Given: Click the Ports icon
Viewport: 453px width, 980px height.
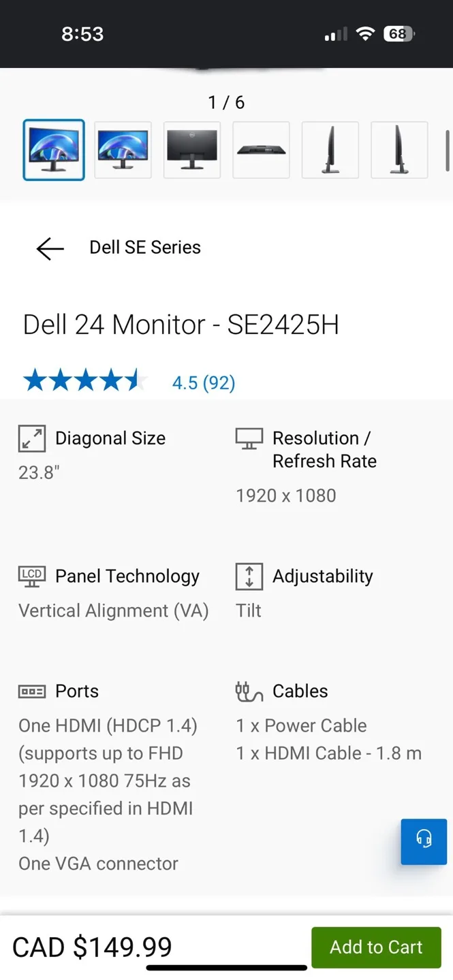Looking at the screenshot, I should (31, 691).
